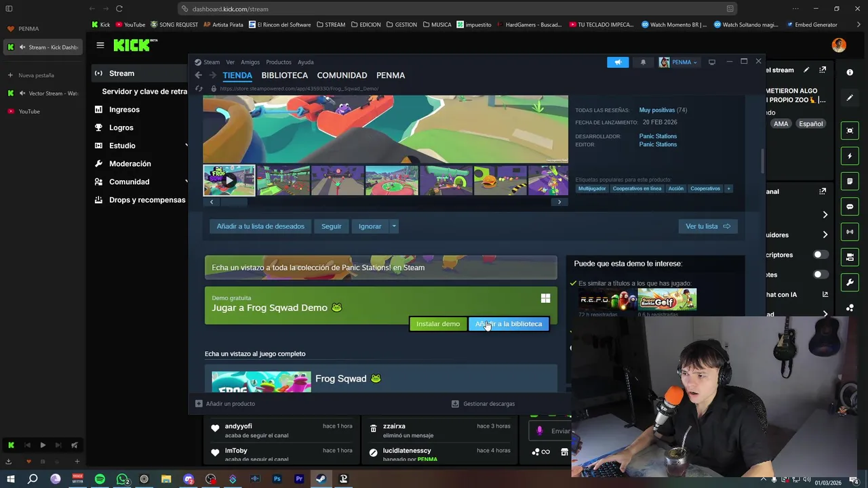Toggle the second switch in channel panel
The image size is (868, 488).
pos(820,274)
